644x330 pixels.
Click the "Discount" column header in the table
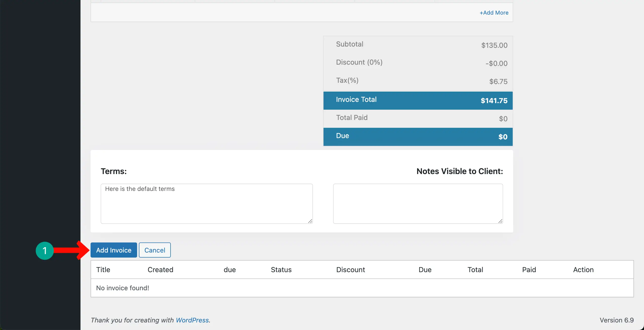tap(350, 269)
